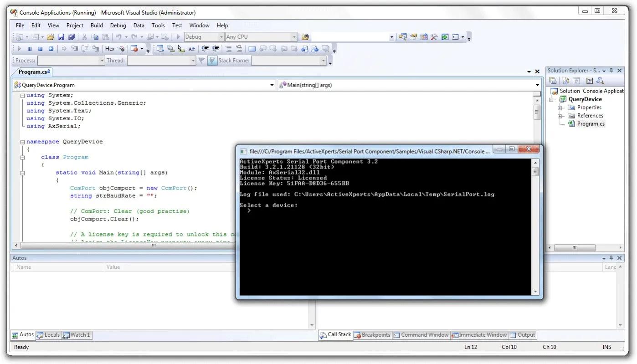
Task: Collapse the namespace QueryDevice code region
Action: 22,142
